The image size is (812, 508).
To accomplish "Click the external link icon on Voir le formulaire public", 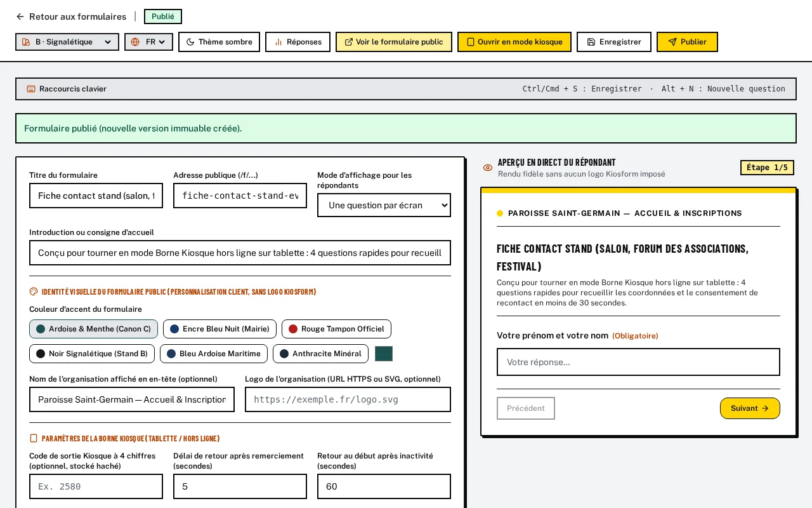I will click(348, 42).
